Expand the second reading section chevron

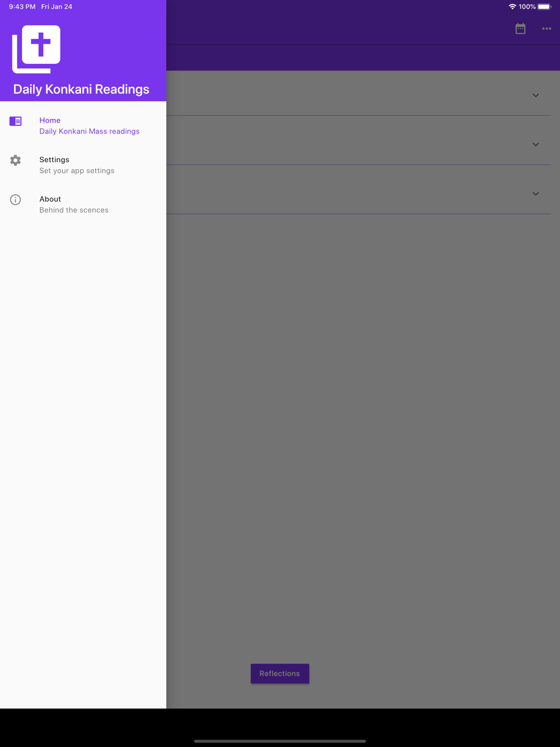tap(535, 144)
